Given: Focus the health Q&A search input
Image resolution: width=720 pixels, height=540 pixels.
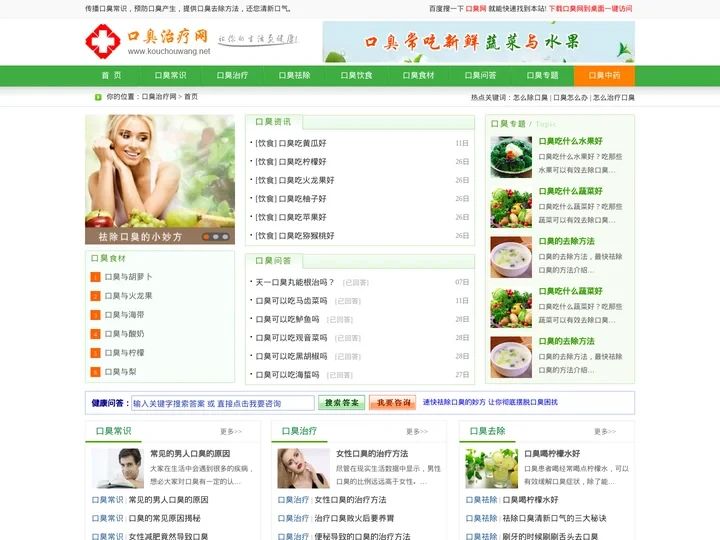Looking at the screenshot, I should 223,403.
